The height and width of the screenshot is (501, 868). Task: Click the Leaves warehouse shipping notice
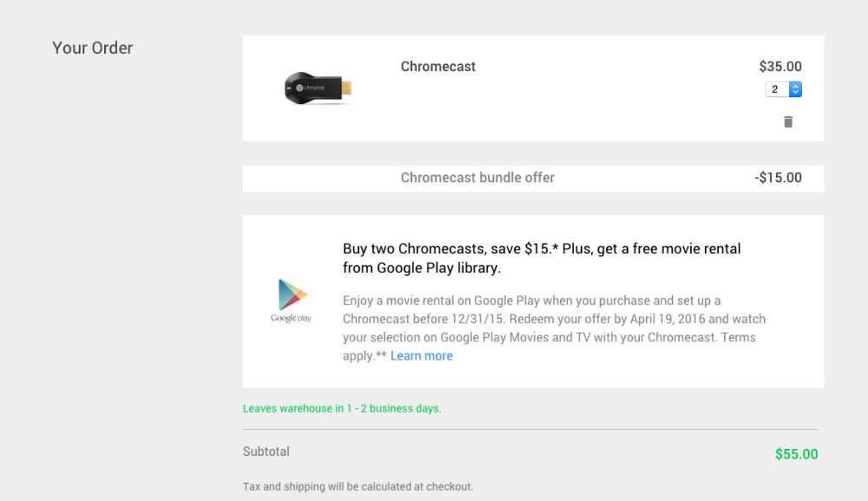point(342,408)
